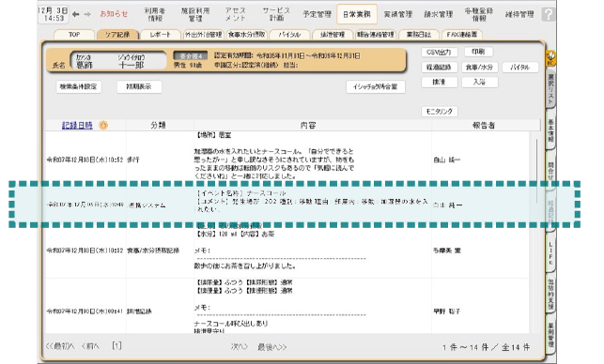604x364 pixels.
Task: Select the 連携システム nurse call record row
Action: [287, 205]
